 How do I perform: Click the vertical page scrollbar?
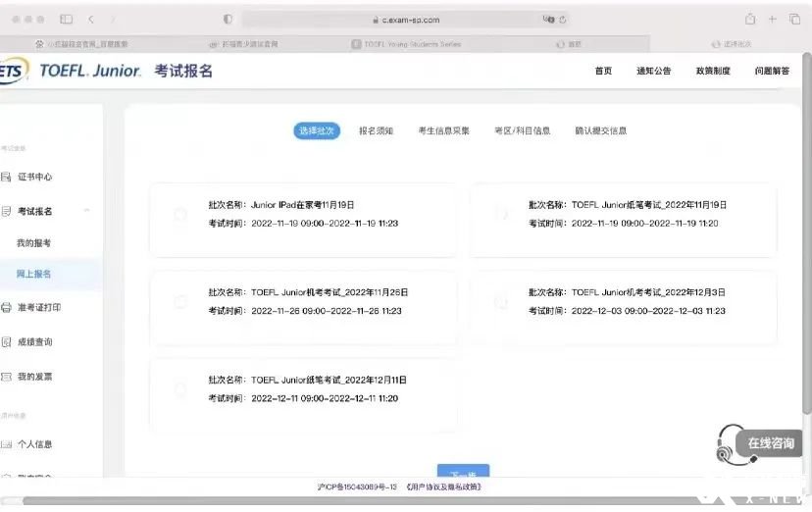click(807, 233)
